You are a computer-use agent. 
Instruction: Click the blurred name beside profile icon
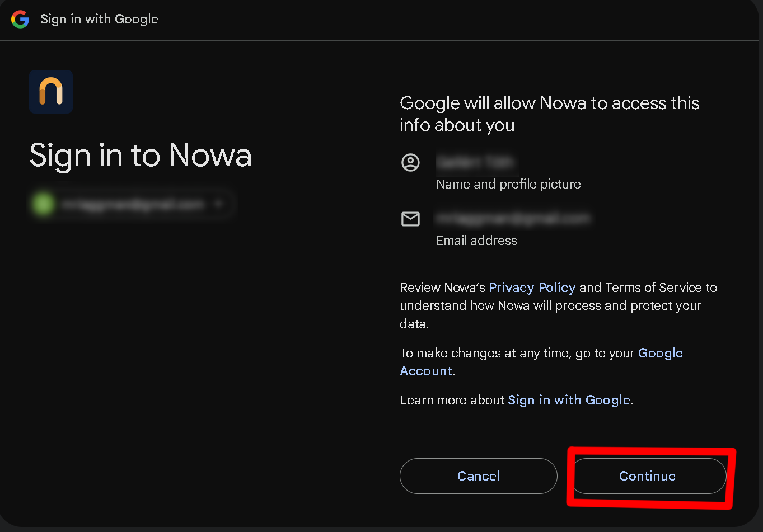click(475, 163)
